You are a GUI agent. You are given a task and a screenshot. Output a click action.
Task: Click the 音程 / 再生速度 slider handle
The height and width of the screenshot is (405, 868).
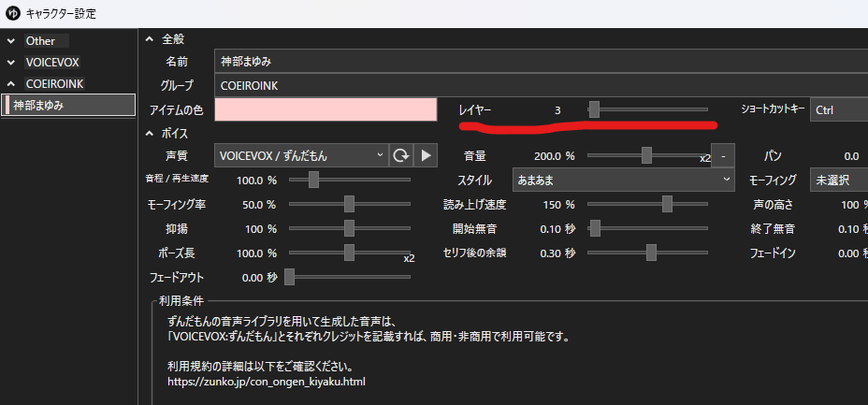point(313,180)
